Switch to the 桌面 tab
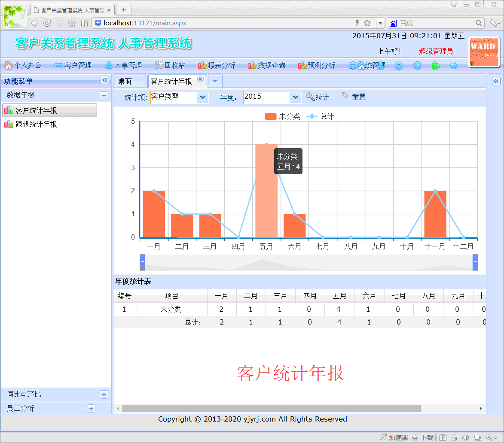The height and width of the screenshot is (443, 504). tap(125, 81)
